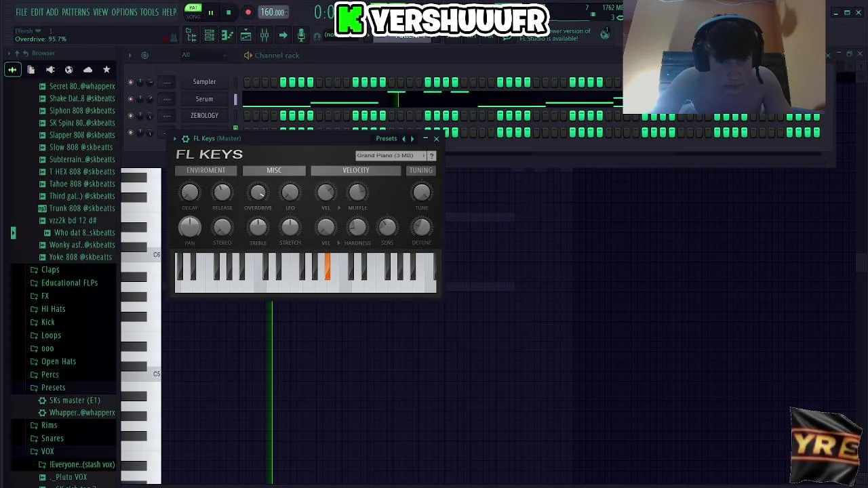Select the cloud browser tab icon
Viewport: 868px width, 488px height.
[87, 69]
